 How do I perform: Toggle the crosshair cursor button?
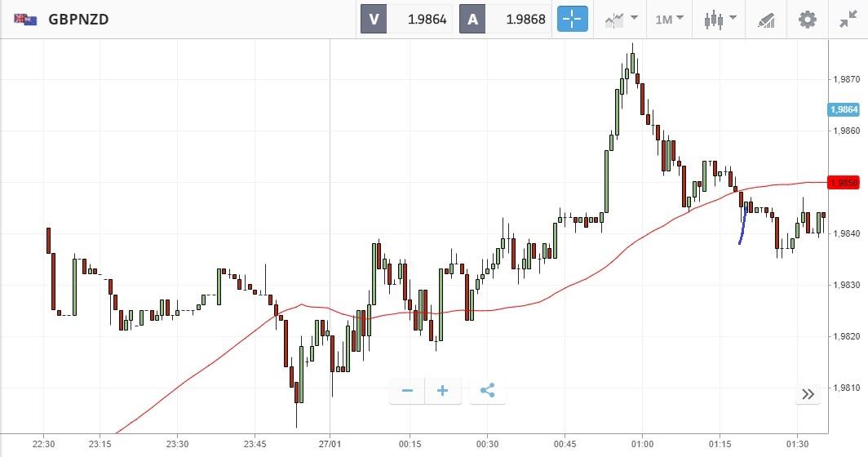point(572,19)
